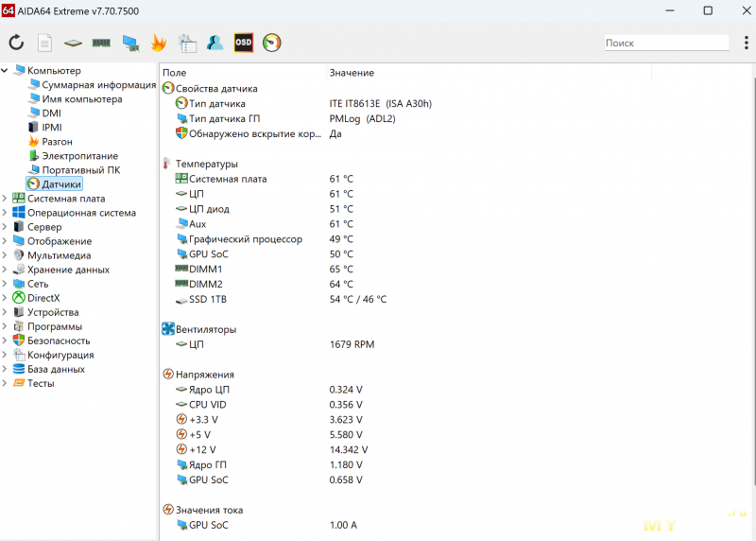756x541 pixels.
Task: Select the +5 V voltage row
Action: (x=269, y=434)
